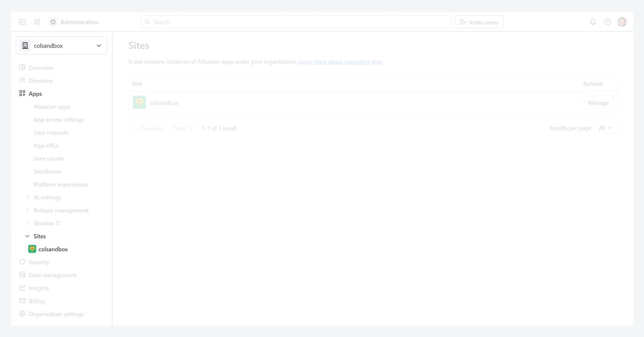644x337 pixels.
Task: Open App URLs page
Action: tap(46, 146)
